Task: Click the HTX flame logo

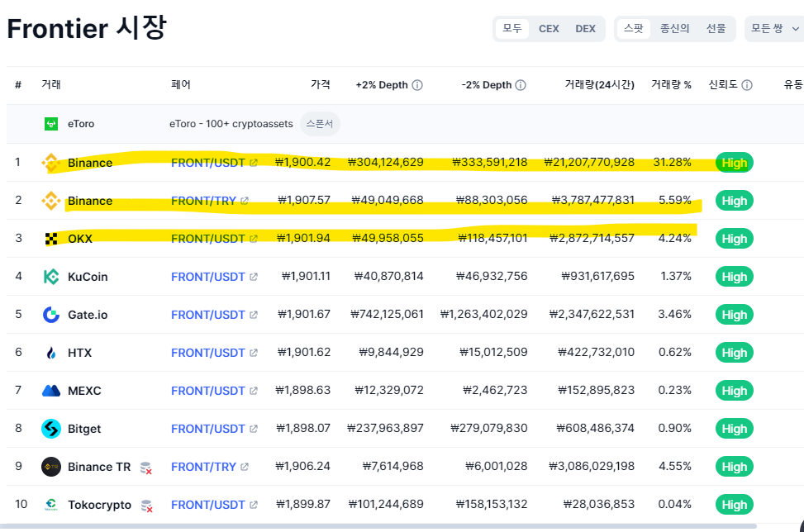Action: (51, 353)
